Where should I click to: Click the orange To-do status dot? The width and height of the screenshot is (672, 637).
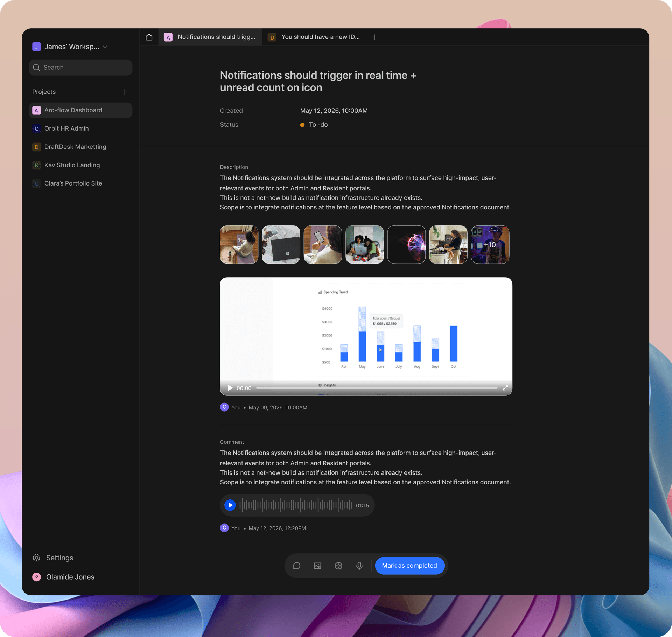point(302,125)
